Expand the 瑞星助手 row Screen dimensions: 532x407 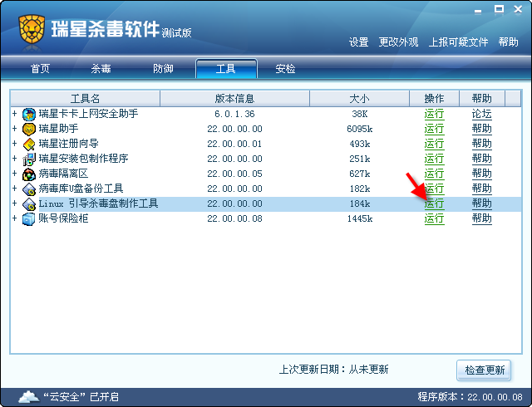[x=15, y=128]
